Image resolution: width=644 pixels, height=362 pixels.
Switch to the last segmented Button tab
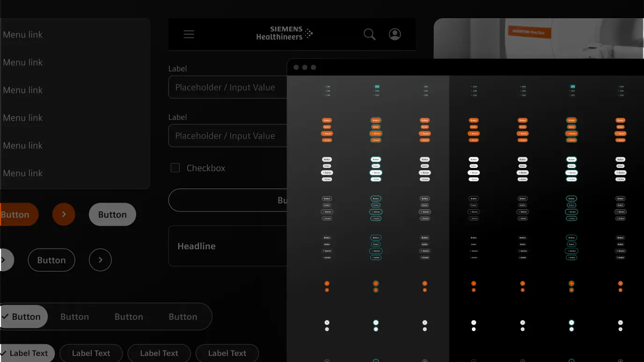point(183,317)
